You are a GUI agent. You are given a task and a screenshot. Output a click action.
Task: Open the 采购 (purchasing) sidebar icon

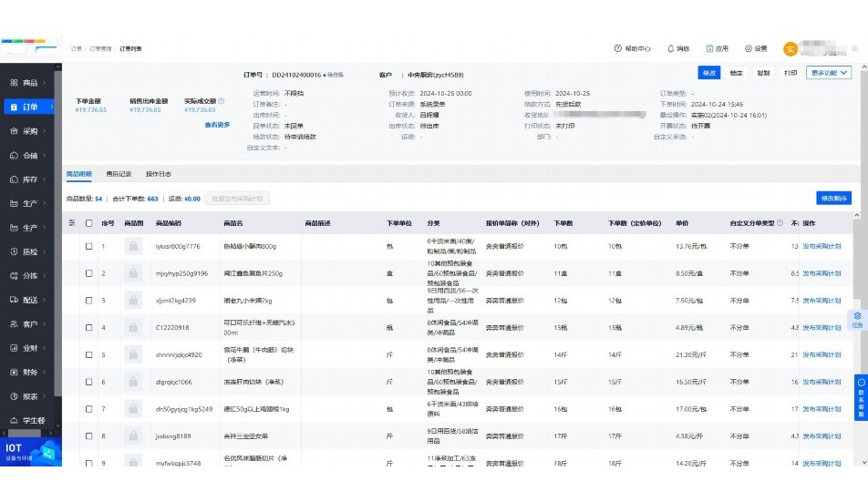[15, 131]
